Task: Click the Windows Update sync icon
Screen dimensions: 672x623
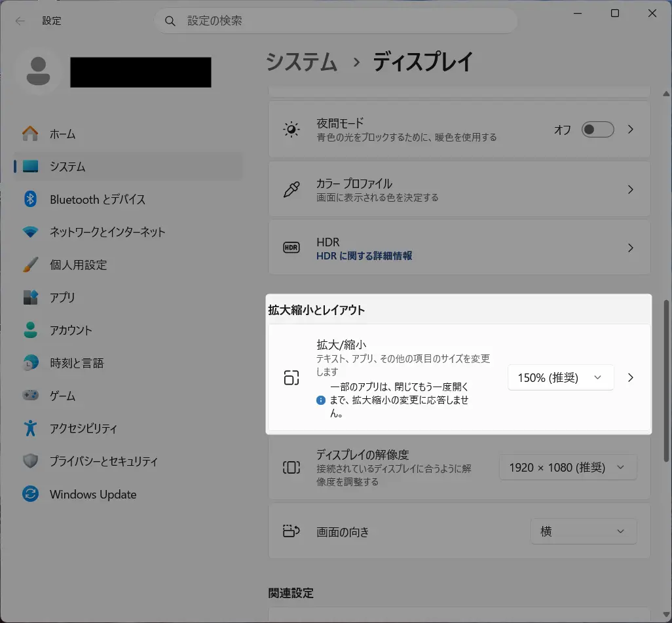Action: pos(31,494)
